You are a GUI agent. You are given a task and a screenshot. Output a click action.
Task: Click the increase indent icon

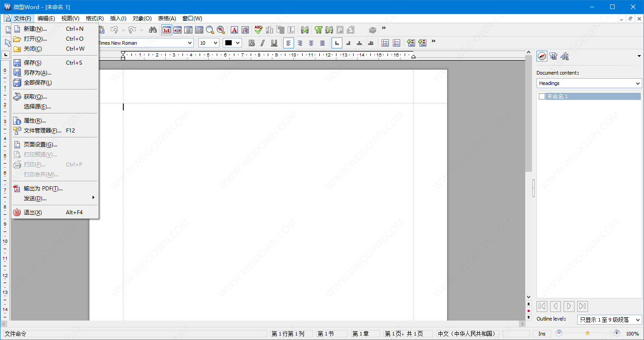422,43
